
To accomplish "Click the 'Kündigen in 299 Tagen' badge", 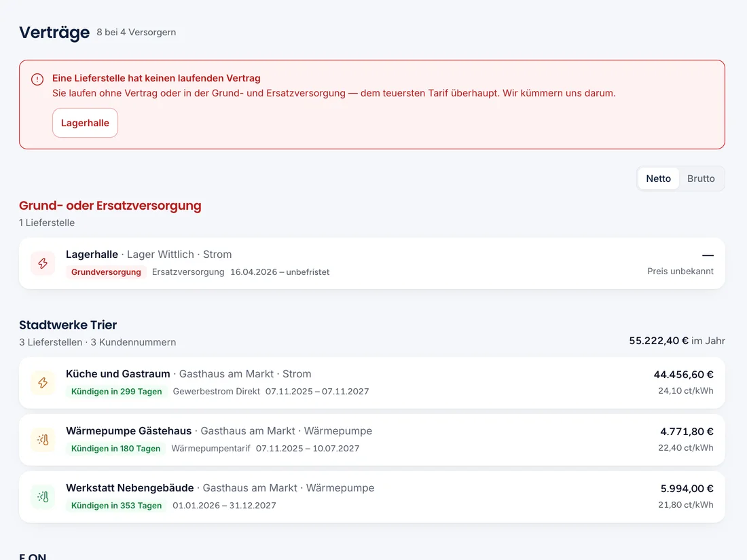I will (x=116, y=392).
